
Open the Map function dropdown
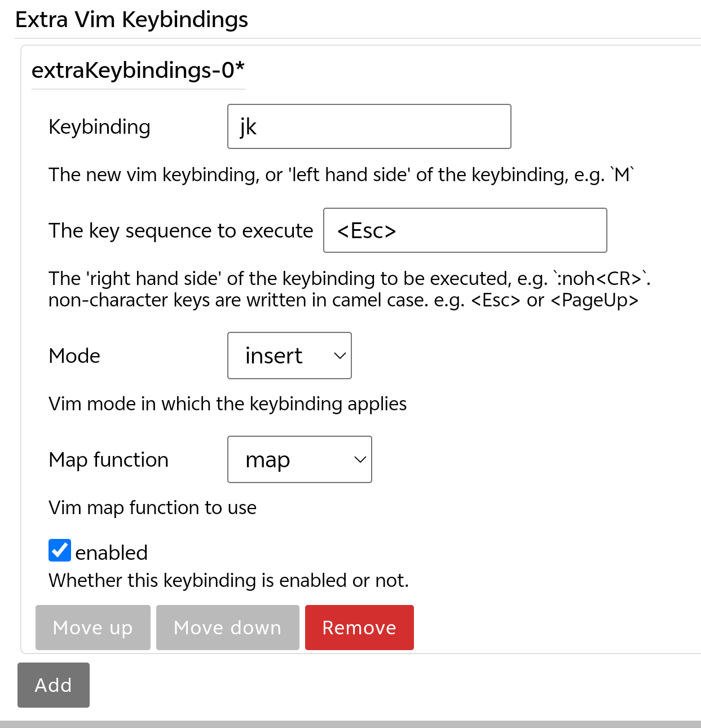(x=299, y=459)
